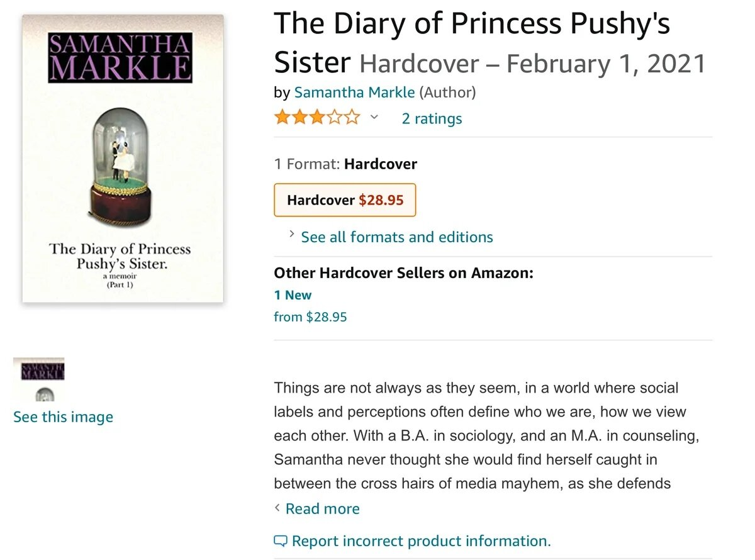The width and height of the screenshot is (755, 560).
Task: Click the Other Hardcover Sellers on Amazon heading
Action: (x=403, y=273)
